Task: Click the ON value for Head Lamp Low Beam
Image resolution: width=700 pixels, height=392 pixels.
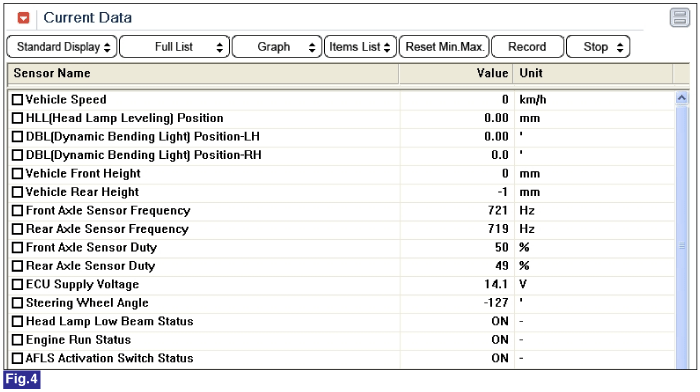Action: [500, 321]
